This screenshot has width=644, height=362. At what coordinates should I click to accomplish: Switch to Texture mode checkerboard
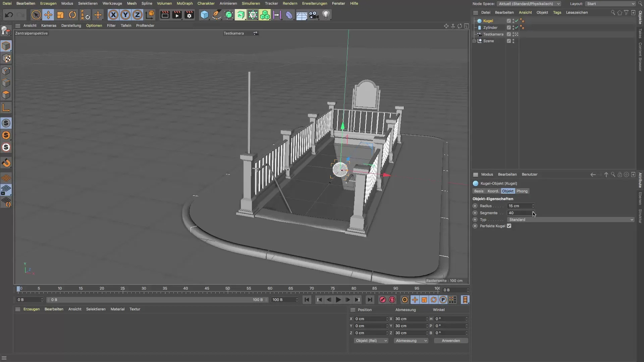pyautogui.click(x=6, y=58)
